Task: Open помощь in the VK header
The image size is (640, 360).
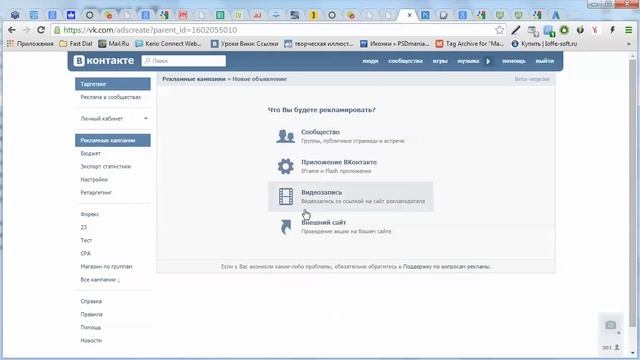Action: coord(513,61)
